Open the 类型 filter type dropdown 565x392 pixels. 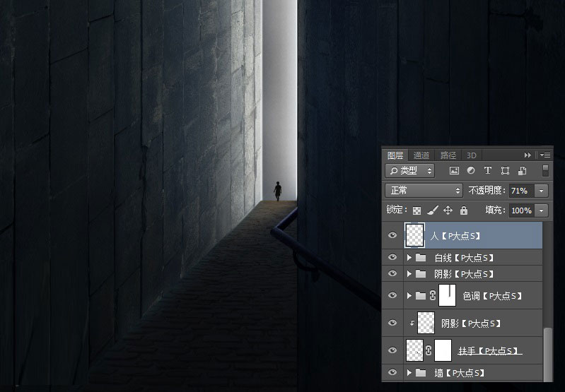click(x=410, y=171)
